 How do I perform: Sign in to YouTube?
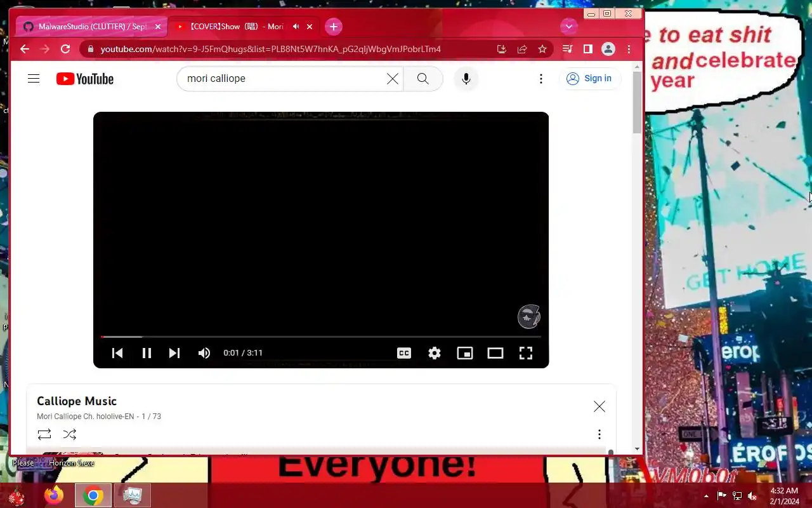pyautogui.click(x=589, y=79)
